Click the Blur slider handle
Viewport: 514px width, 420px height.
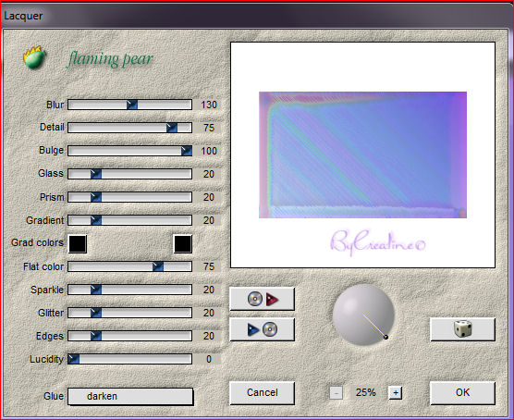coord(132,105)
